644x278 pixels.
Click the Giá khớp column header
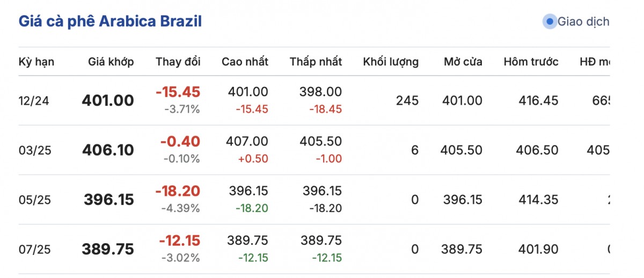(111, 62)
